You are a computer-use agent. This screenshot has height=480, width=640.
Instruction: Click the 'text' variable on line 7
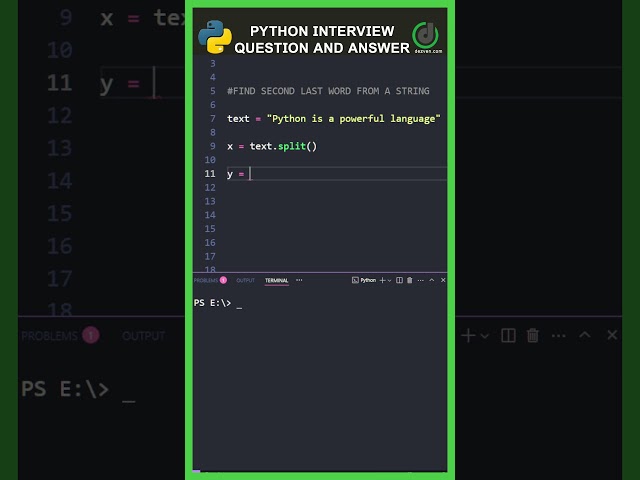coord(238,119)
